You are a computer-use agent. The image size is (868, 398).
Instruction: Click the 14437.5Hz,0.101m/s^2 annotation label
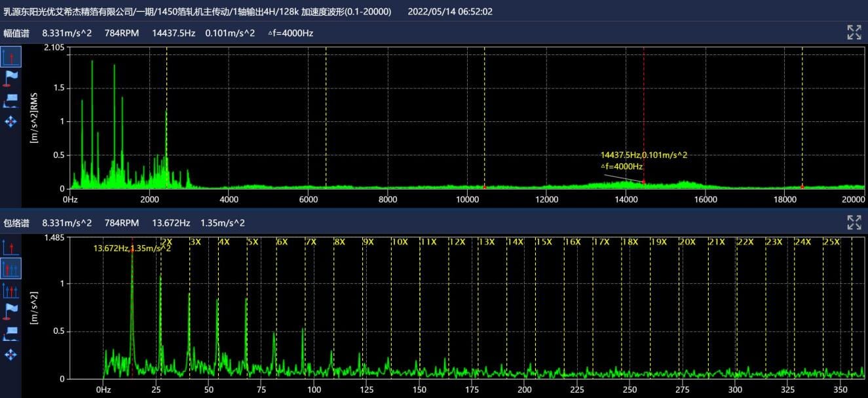coord(643,155)
